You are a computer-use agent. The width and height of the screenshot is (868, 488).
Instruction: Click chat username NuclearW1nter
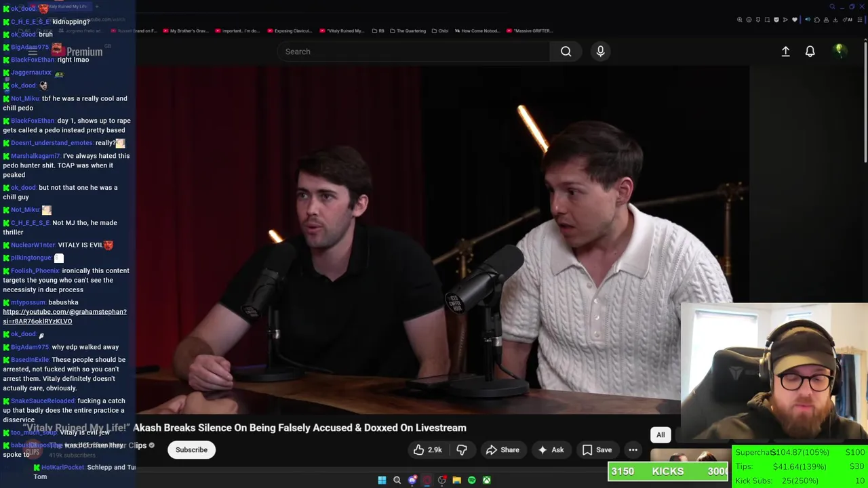pos(33,245)
